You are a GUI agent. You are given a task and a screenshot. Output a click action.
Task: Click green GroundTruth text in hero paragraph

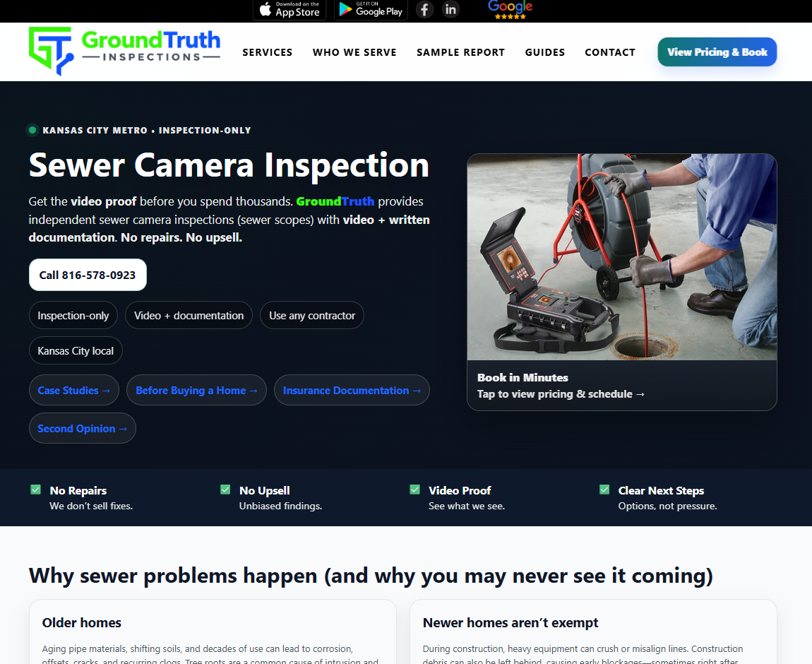[x=335, y=201]
